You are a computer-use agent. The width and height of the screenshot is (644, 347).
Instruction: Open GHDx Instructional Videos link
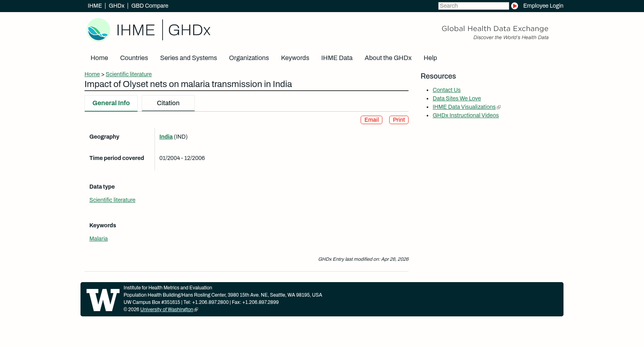coord(466,115)
